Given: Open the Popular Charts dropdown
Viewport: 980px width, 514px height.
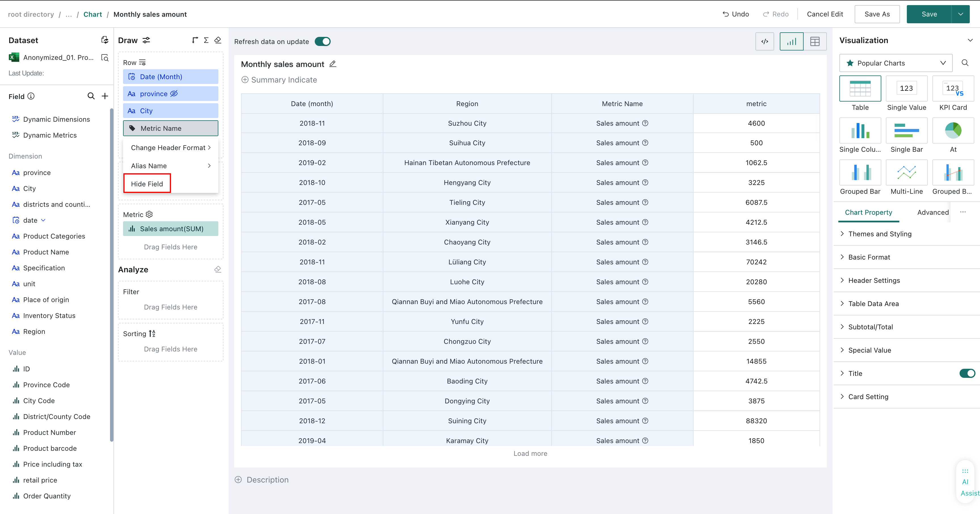Looking at the screenshot, I should (x=896, y=63).
